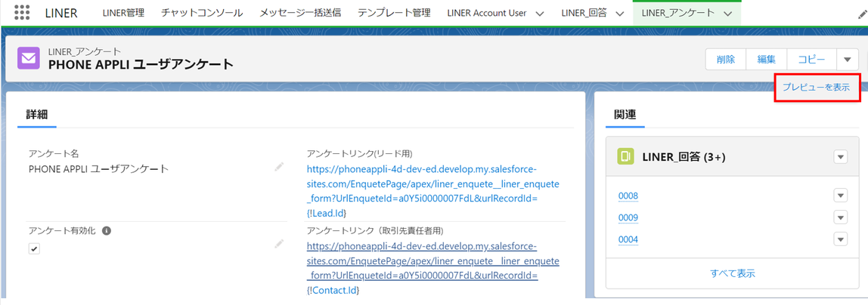The height and width of the screenshot is (305, 868).
Task: Click the アンケート名 field value text
Action: pyautogui.click(x=98, y=169)
